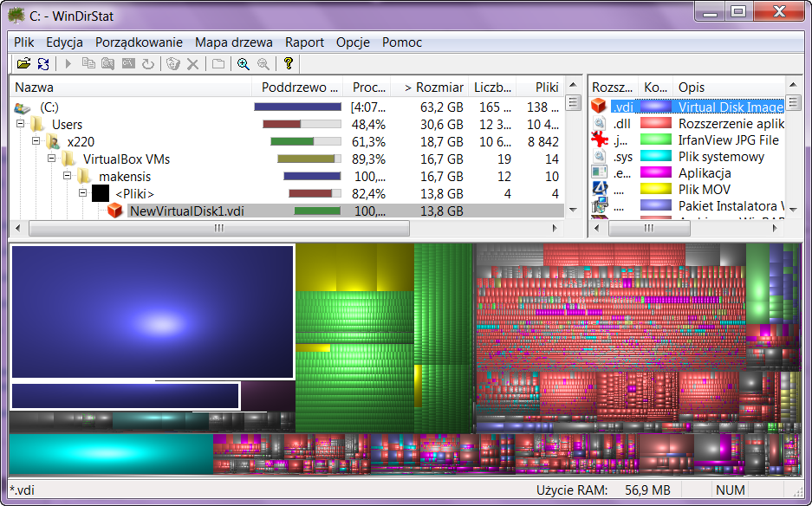Screen dimensions: 812x506
Task: Click the black <Pliki> icon
Action: 101,194
